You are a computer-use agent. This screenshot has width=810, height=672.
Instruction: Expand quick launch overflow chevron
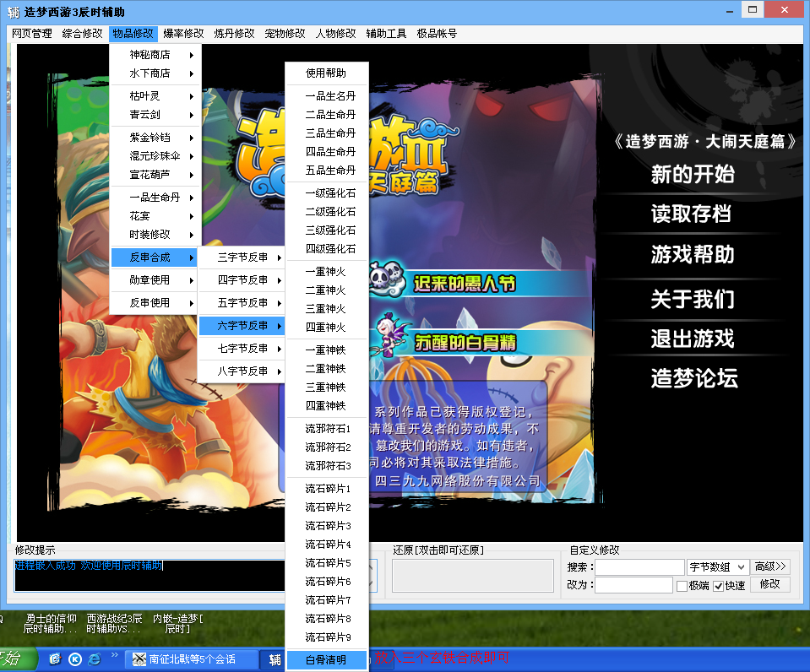click(115, 655)
